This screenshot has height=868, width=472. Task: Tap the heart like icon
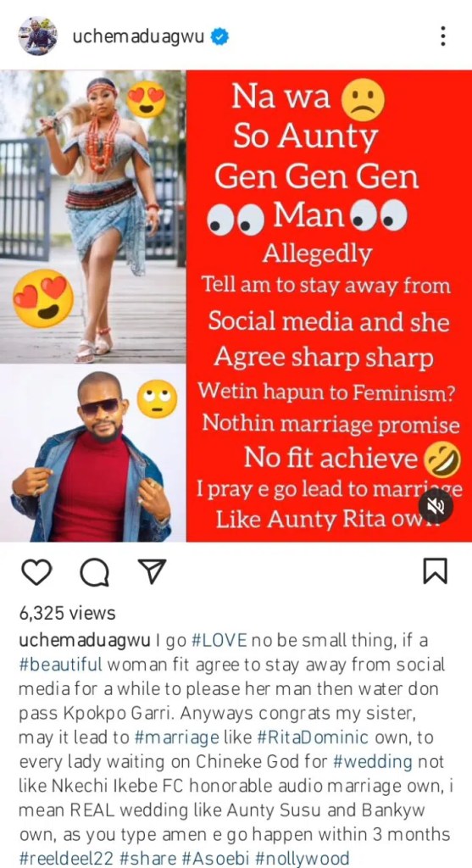36,572
